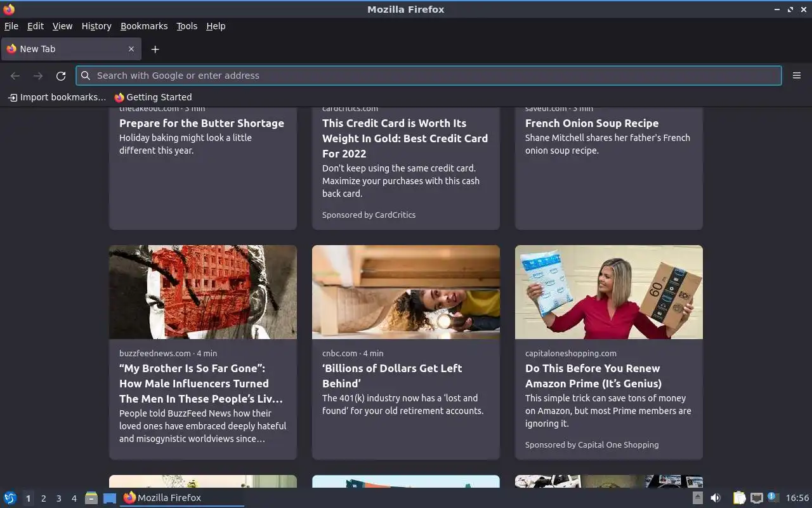
Task: Open the View menu
Action: click(x=62, y=26)
